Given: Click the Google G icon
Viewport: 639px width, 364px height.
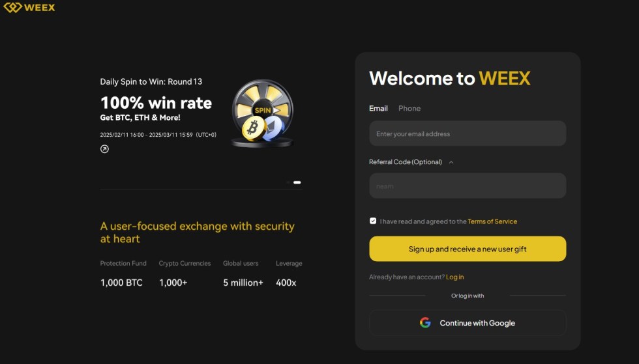Looking at the screenshot, I should click(x=425, y=323).
